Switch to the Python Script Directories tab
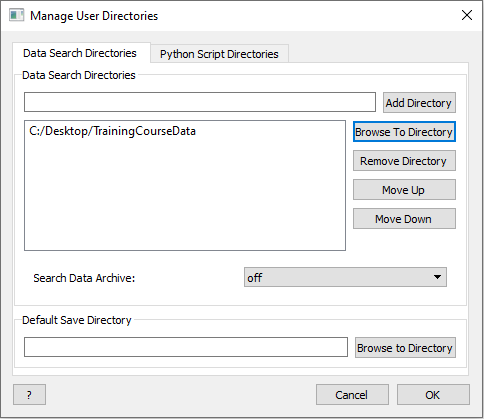This screenshot has width=484, height=419. point(219,54)
